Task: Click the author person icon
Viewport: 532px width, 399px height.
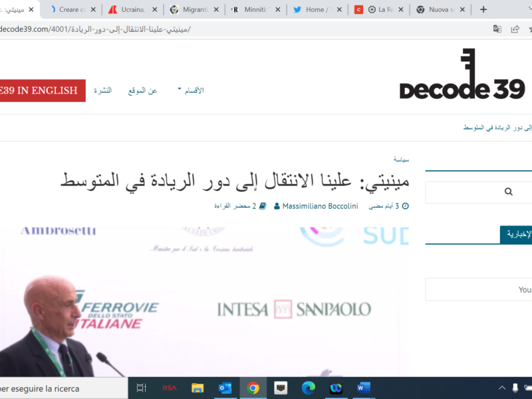Action: tap(277, 206)
